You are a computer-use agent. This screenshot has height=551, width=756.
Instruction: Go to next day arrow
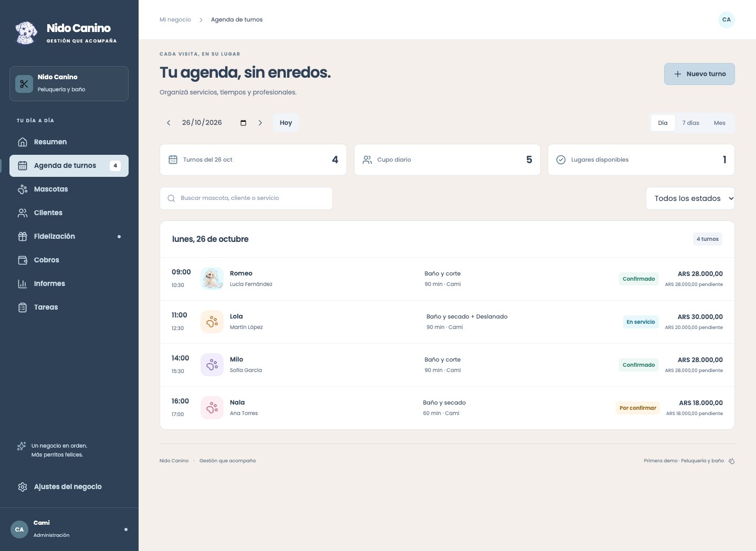click(260, 123)
